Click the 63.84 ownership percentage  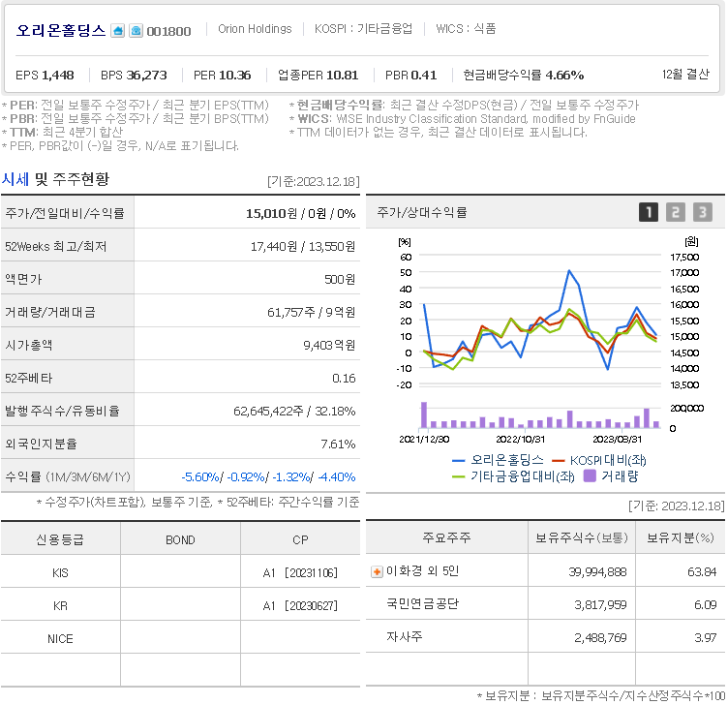coord(702,571)
